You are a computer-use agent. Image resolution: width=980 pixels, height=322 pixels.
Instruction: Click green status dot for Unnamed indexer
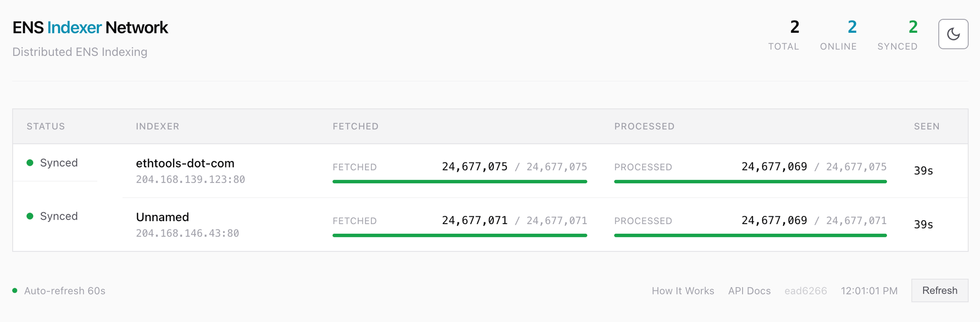click(x=30, y=216)
